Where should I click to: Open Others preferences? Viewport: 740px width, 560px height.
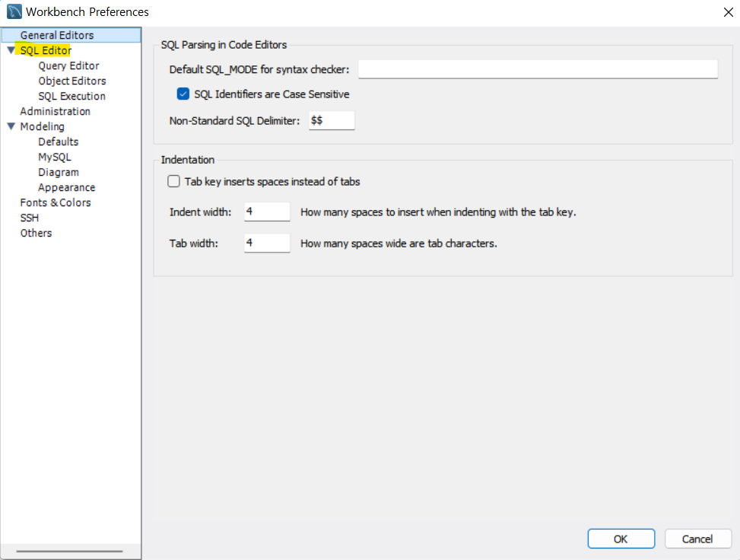[x=36, y=233]
